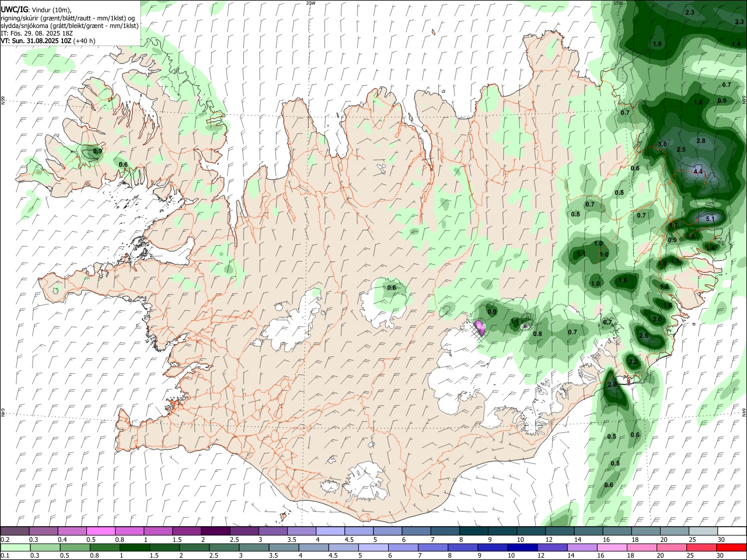The height and width of the screenshot is (560, 747).
Task: Click the 'Vindur (10m)' header label
Action: pos(50,10)
